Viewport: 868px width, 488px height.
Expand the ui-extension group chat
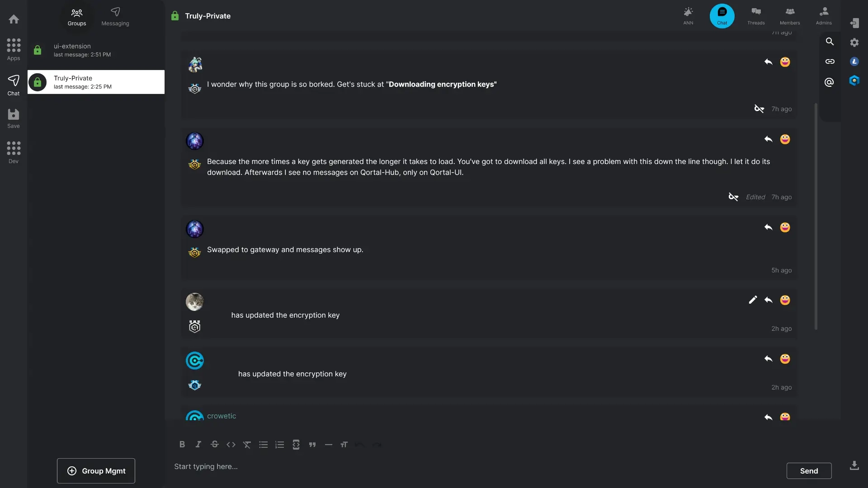tap(96, 51)
